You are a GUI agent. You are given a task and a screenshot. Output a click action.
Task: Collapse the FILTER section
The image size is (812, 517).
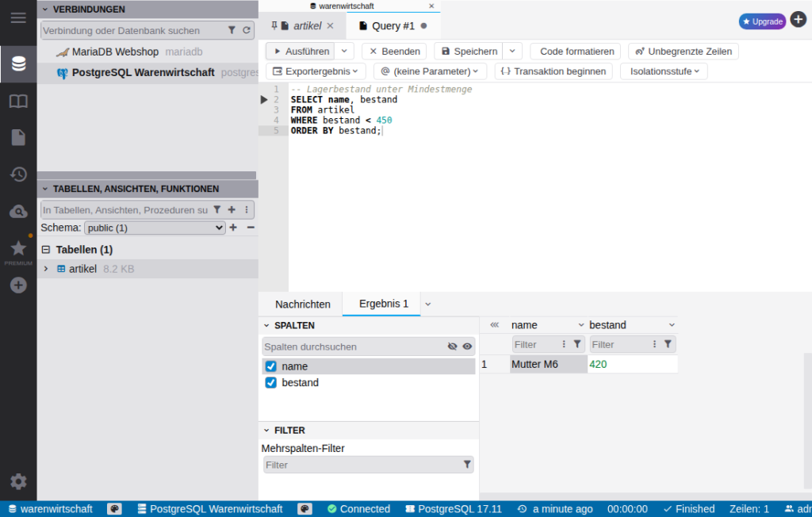pos(266,430)
